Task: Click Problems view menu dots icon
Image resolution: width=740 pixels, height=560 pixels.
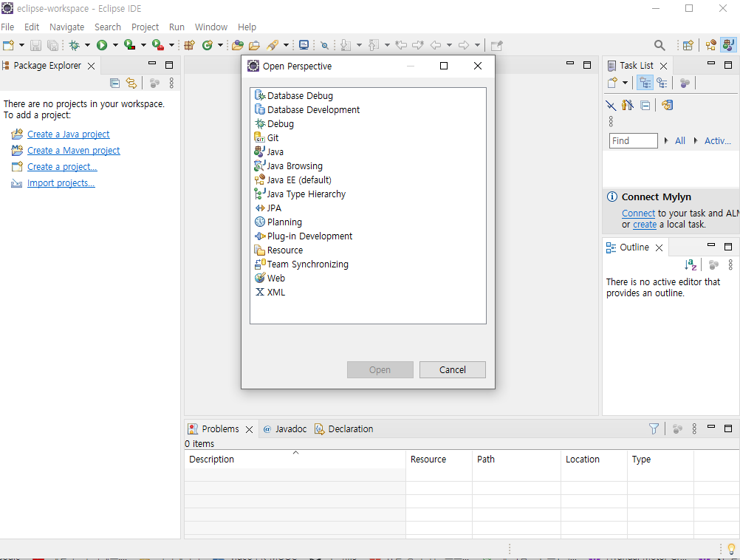Action: (694, 428)
